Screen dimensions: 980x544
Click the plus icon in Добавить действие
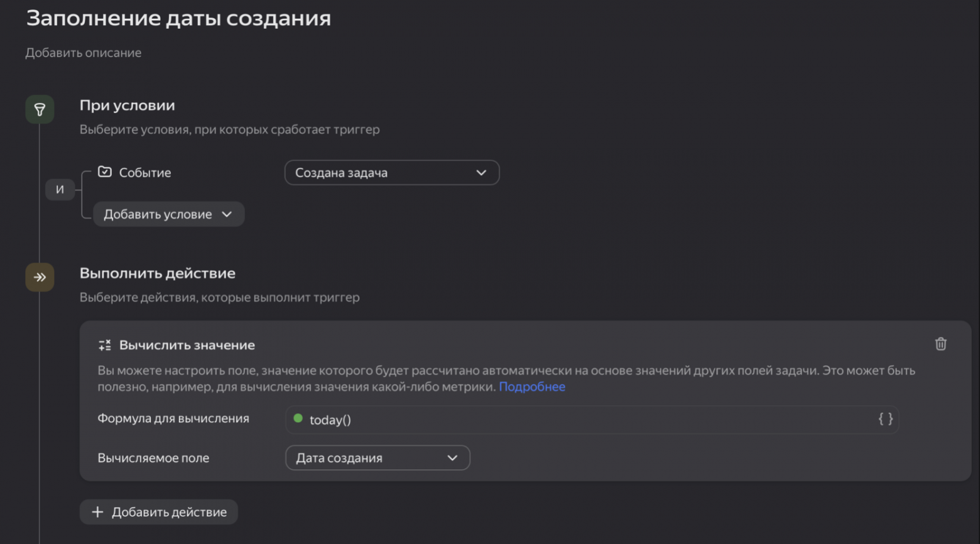[x=98, y=512]
